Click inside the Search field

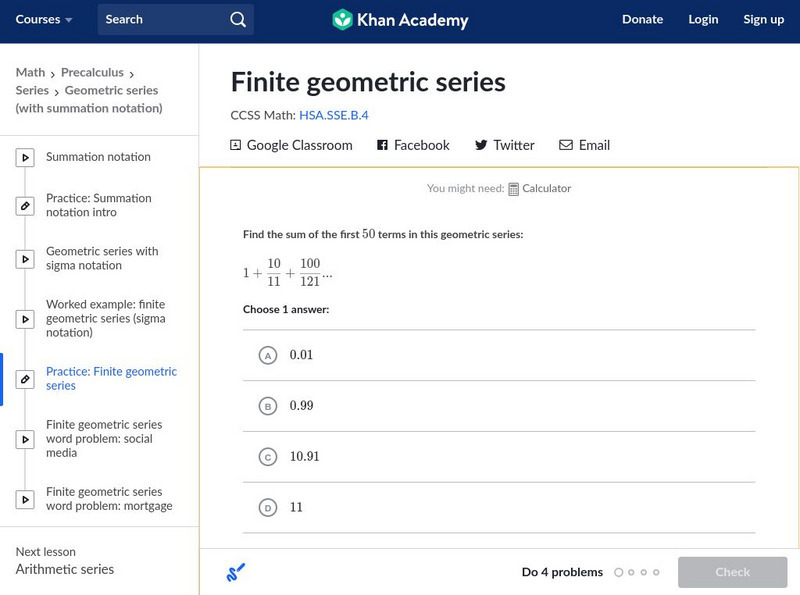pos(160,20)
